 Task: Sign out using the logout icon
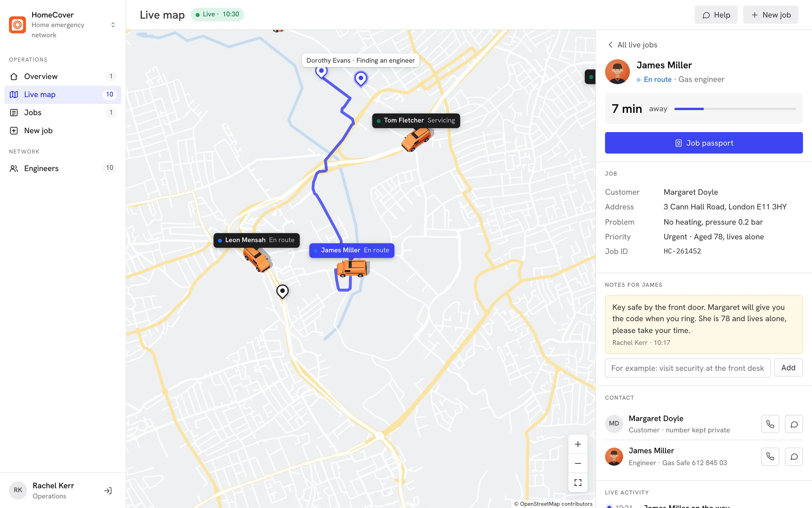tap(108, 491)
